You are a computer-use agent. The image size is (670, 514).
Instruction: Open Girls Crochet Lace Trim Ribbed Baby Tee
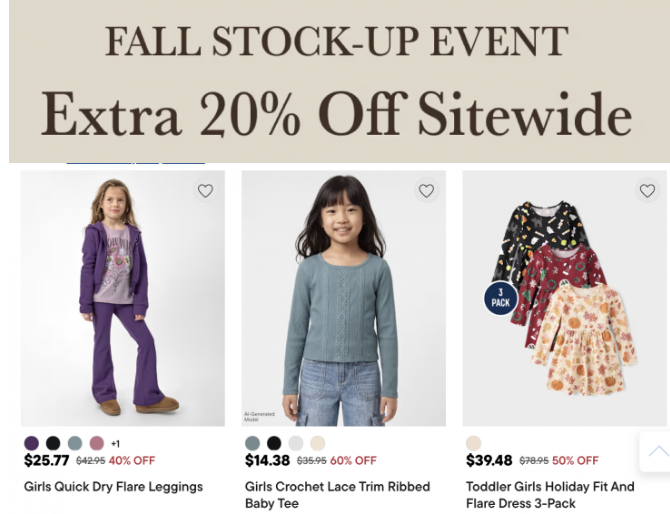[338, 495]
